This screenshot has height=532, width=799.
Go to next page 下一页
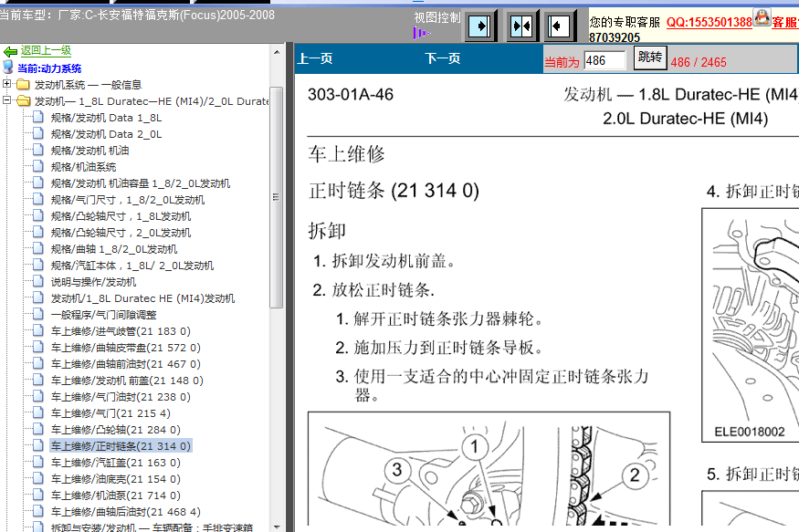443,58
